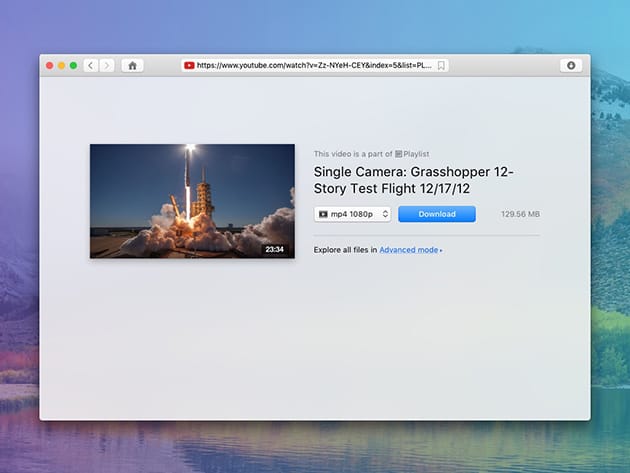The height and width of the screenshot is (473, 630).
Task: Click the 23:34 duration badge
Action: 274,249
